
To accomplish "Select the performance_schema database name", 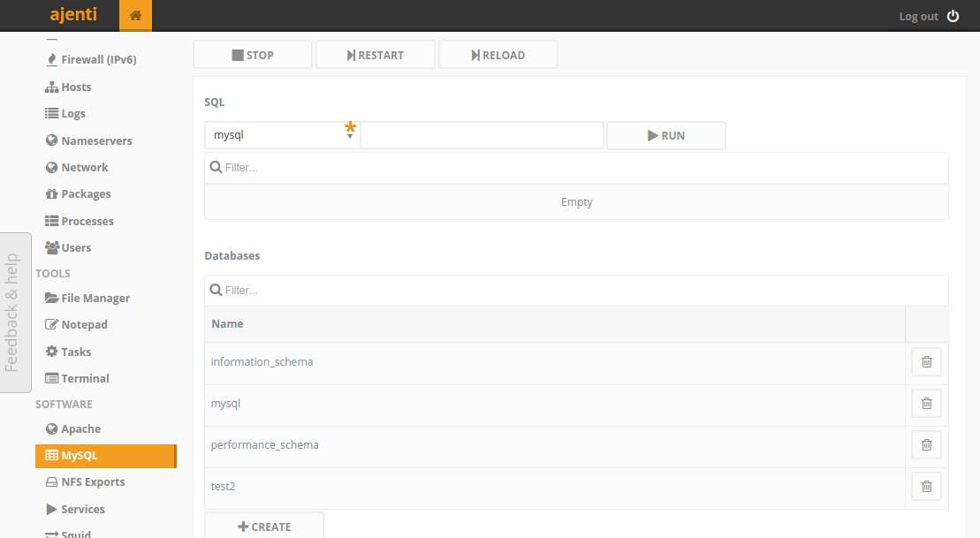I will click(x=265, y=445).
